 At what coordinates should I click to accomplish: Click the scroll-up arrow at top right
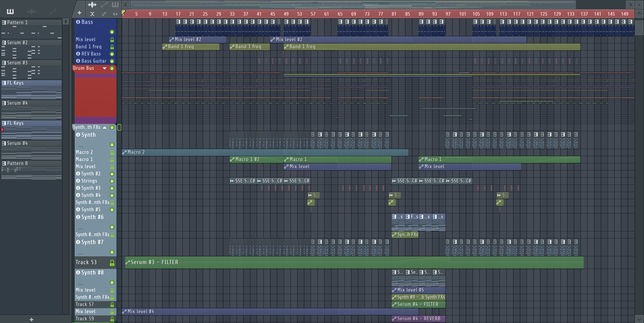tap(639, 13)
